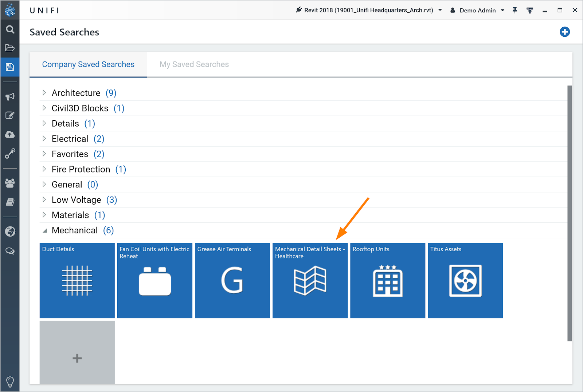Click the Favorites category label
Viewport: 583px width, 392px height.
click(70, 154)
